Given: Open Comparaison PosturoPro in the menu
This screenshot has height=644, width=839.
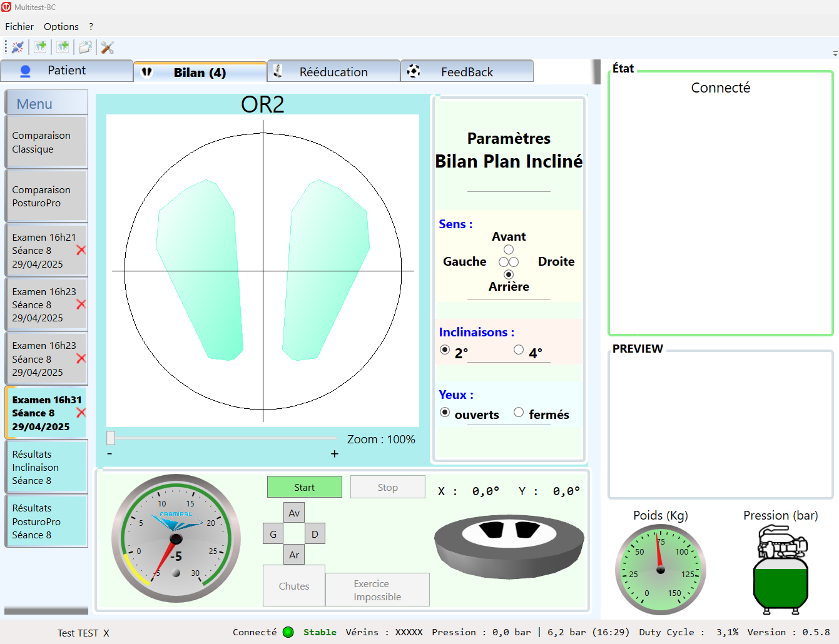Looking at the screenshot, I should [x=46, y=196].
